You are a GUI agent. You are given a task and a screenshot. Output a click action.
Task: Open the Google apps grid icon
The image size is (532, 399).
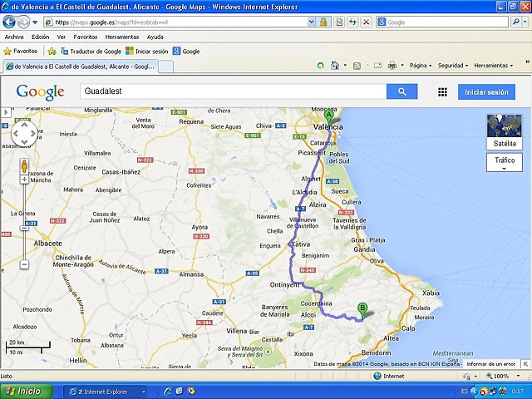[442, 92]
